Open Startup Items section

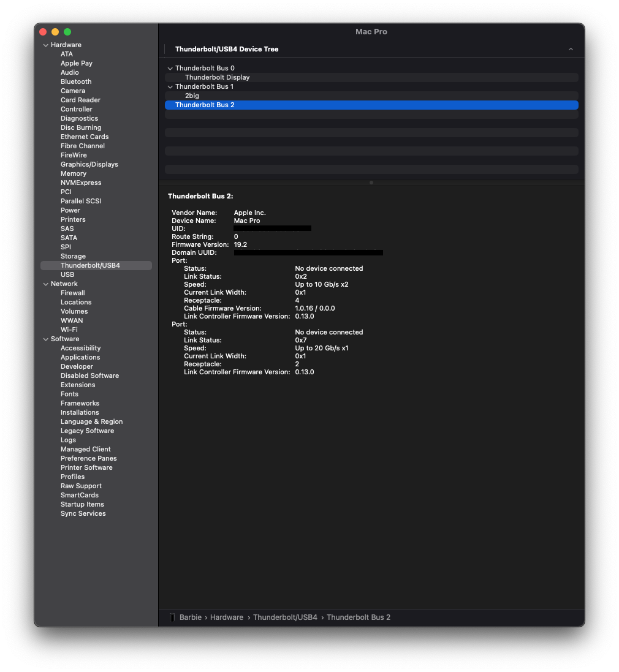[82, 505]
